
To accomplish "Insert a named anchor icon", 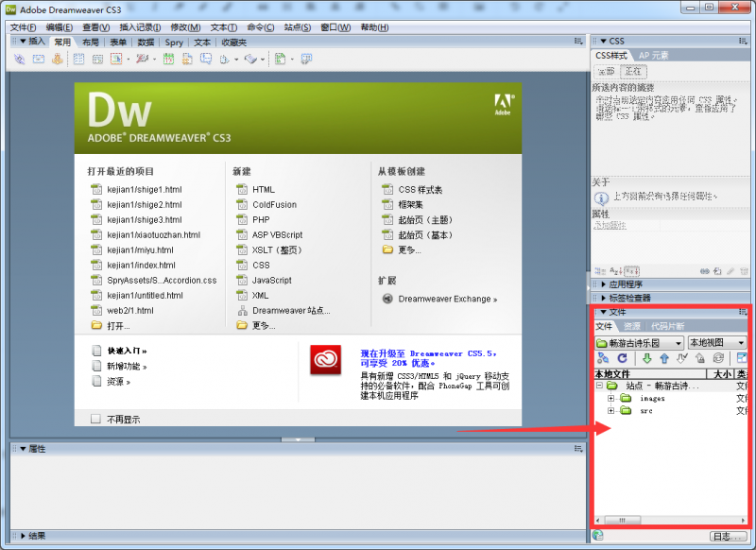I will 58,60.
